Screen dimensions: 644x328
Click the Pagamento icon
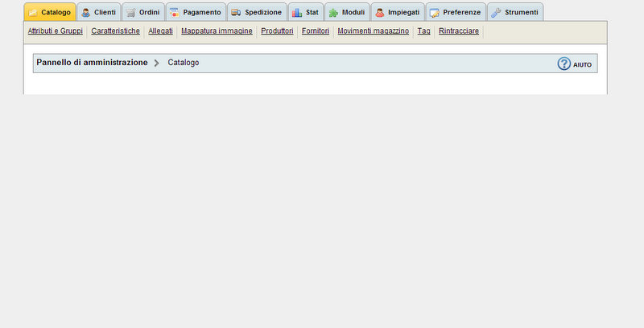174,13
